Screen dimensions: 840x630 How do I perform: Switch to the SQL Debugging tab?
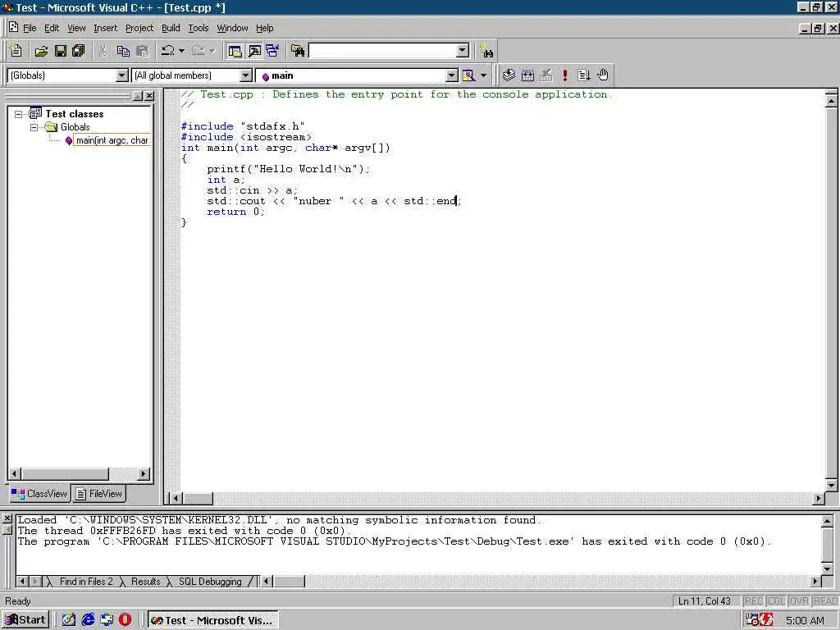pos(210,582)
